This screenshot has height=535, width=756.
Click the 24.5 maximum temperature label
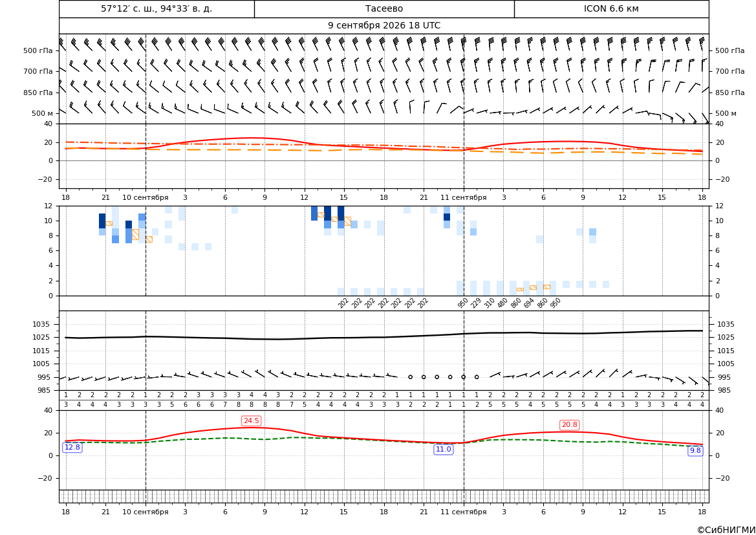[x=251, y=420]
